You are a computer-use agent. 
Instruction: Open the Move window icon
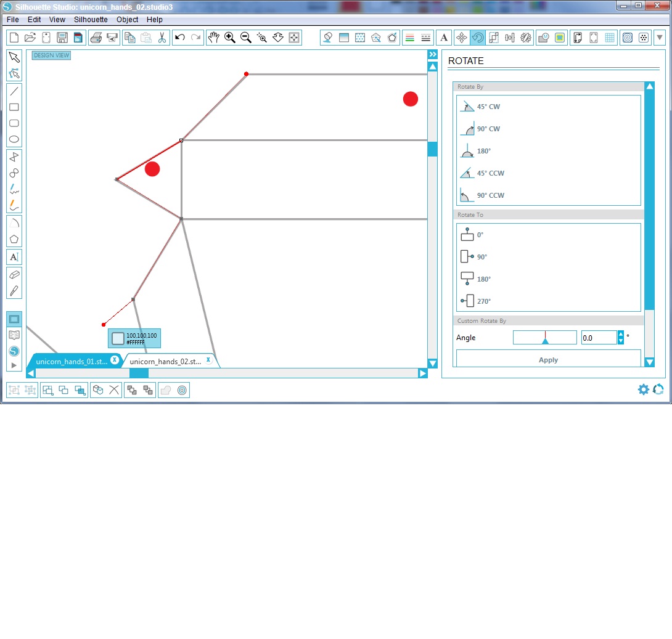tap(462, 38)
